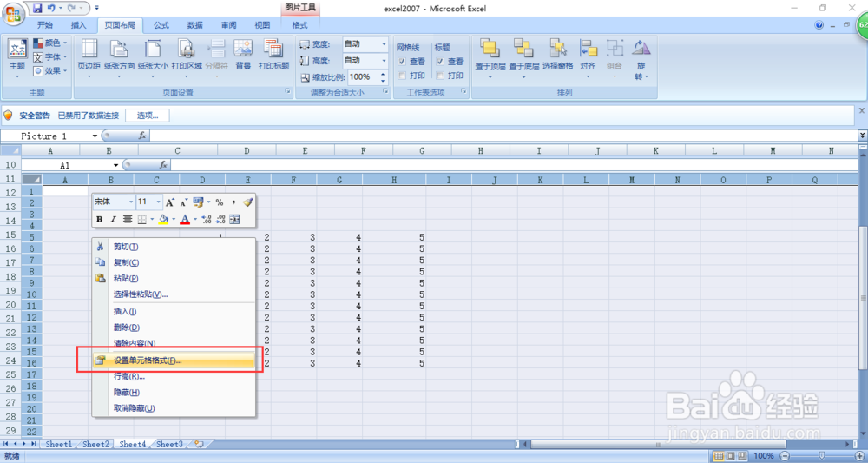Open Name Box dropdown beside Picture 1

click(95, 136)
